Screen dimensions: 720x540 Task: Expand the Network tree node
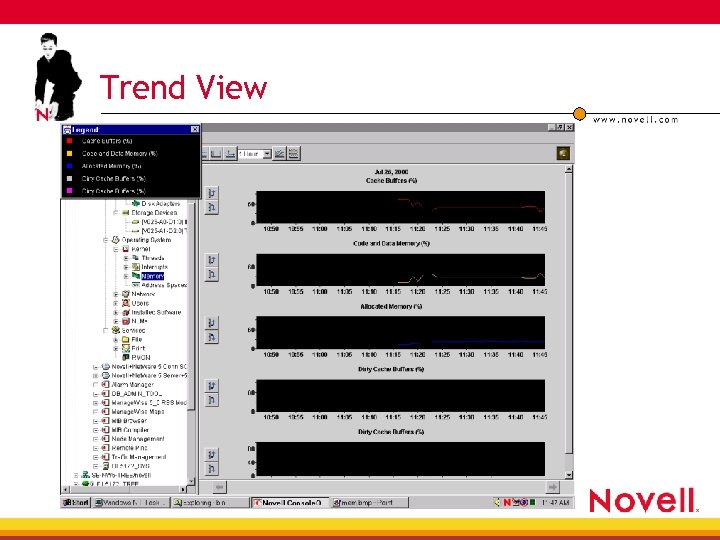click(116, 294)
